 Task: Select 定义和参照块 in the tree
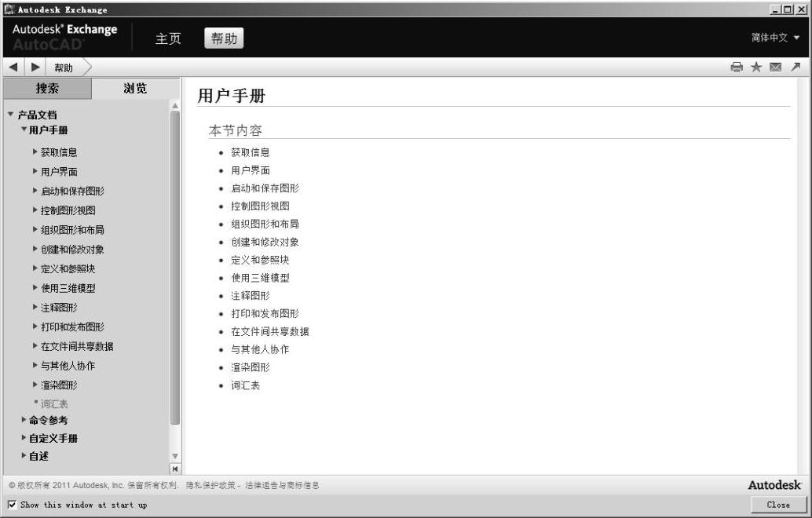click(x=68, y=268)
